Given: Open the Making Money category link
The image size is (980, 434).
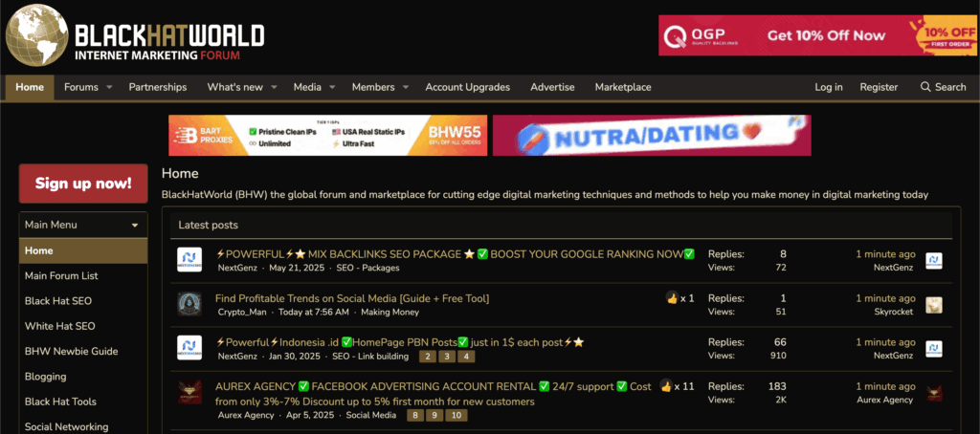Looking at the screenshot, I should 390,312.
